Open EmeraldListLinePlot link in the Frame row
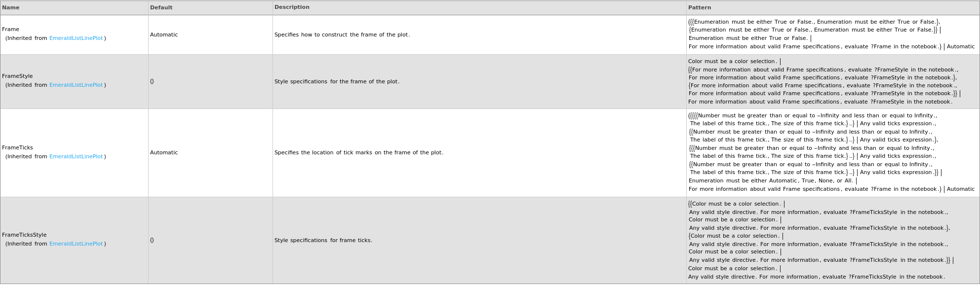 pos(76,38)
